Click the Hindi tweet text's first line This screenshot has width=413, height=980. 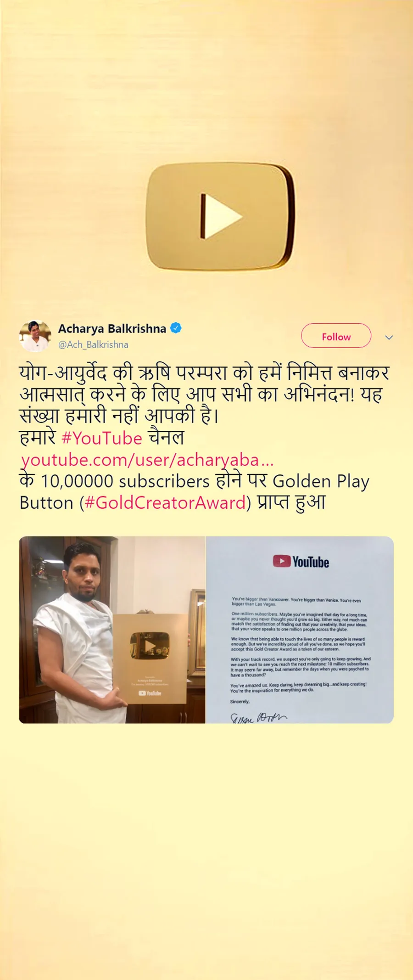204,372
